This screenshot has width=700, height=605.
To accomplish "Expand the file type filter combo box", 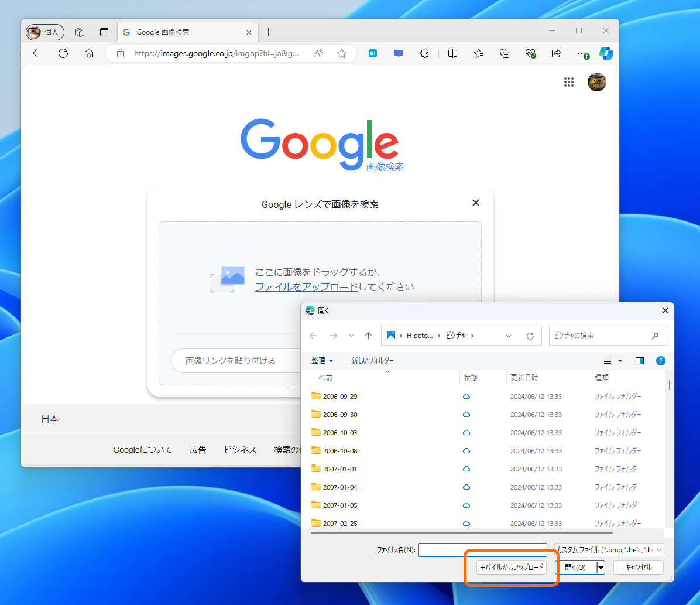I will (x=658, y=549).
